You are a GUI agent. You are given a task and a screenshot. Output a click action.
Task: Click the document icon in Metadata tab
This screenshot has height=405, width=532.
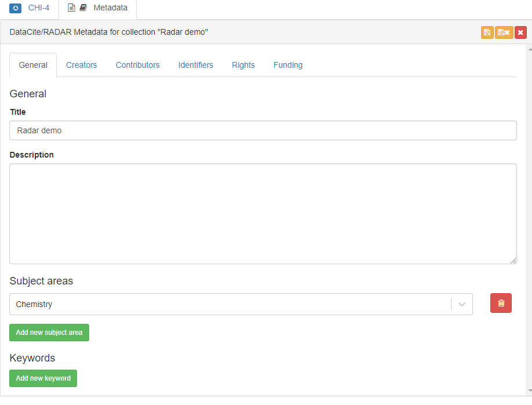pyautogui.click(x=72, y=8)
